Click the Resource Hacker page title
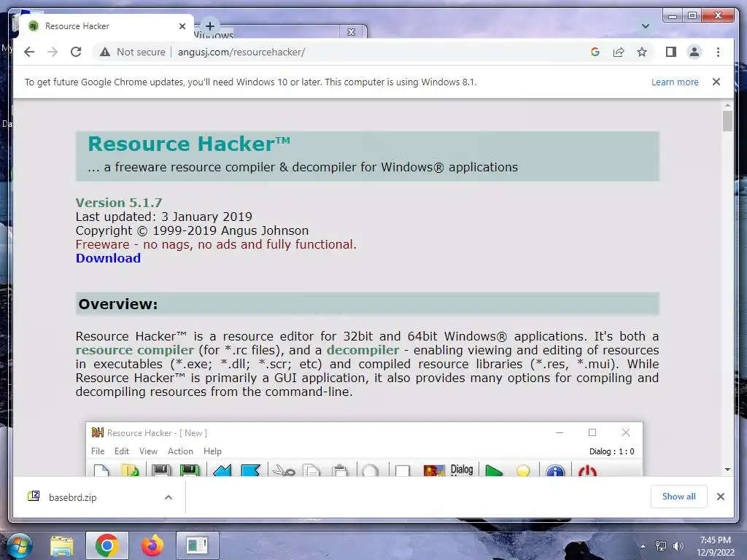The width and height of the screenshot is (747, 560). tap(189, 144)
